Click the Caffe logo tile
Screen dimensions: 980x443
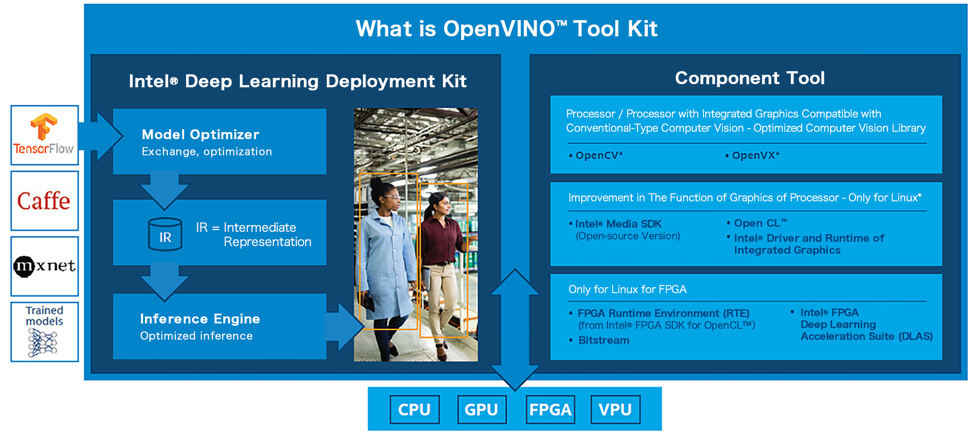pyautogui.click(x=45, y=201)
